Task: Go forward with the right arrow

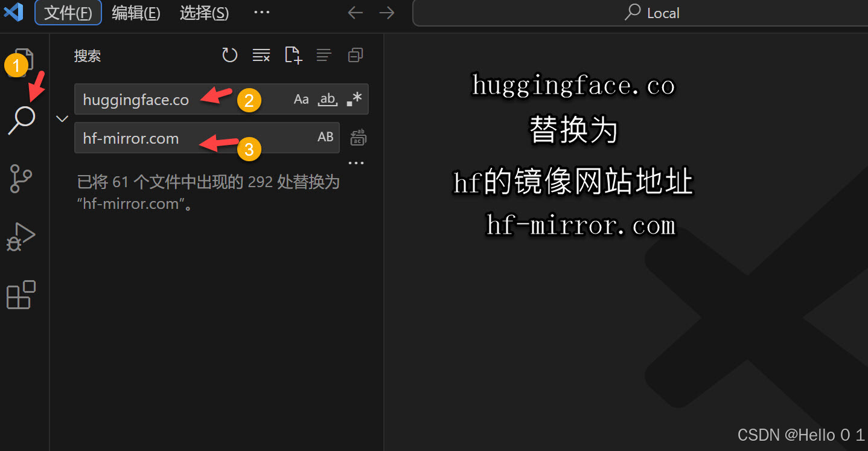Action: point(387,13)
